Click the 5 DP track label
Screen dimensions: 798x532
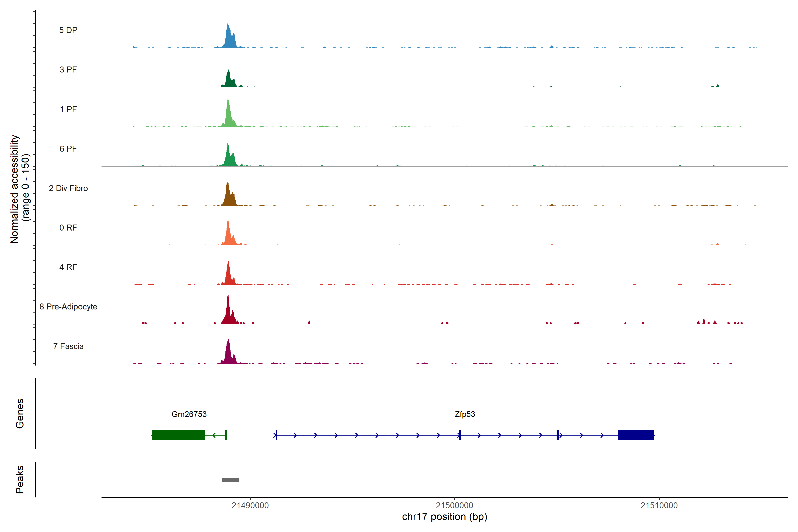[68, 30]
